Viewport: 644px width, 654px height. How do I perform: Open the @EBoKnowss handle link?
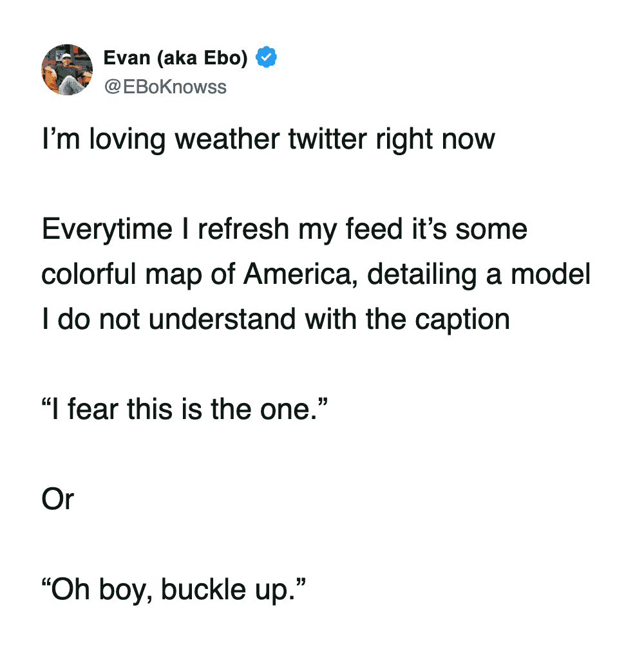(165, 86)
